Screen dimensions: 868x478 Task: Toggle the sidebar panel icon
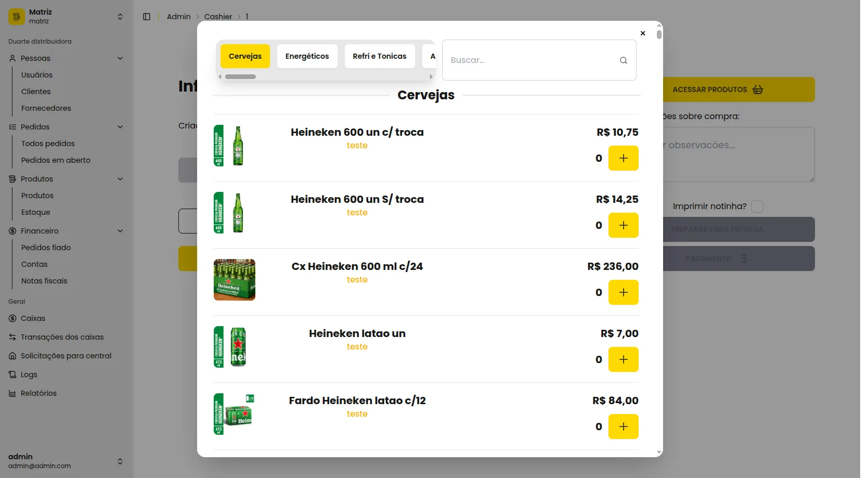point(147,17)
